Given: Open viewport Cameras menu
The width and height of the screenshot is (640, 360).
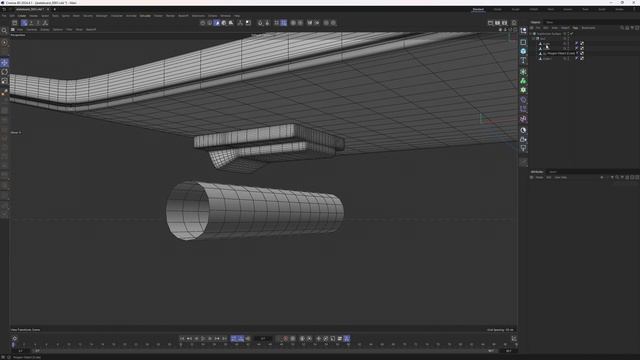Looking at the screenshot, I should point(32,29).
